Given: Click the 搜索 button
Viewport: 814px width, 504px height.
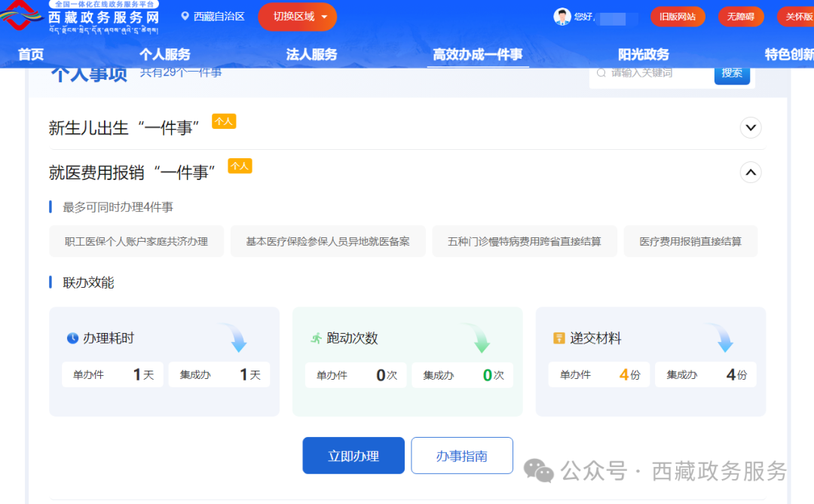Looking at the screenshot, I should [x=732, y=74].
